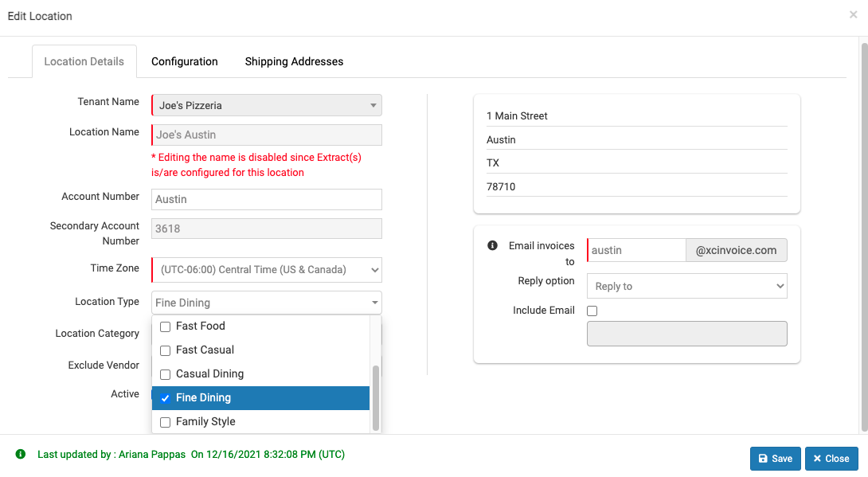Screen dimensions: 868x477
Task: Uncheck the Fine Dining option
Action: pyautogui.click(x=165, y=397)
